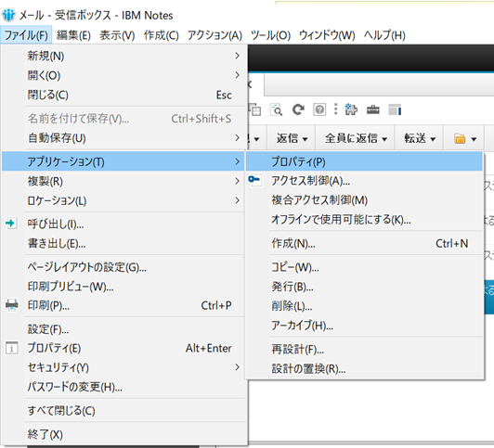Open the 作成(C) menu
Image resolution: width=494 pixels, height=448 pixels.
[x=162, y=35]
